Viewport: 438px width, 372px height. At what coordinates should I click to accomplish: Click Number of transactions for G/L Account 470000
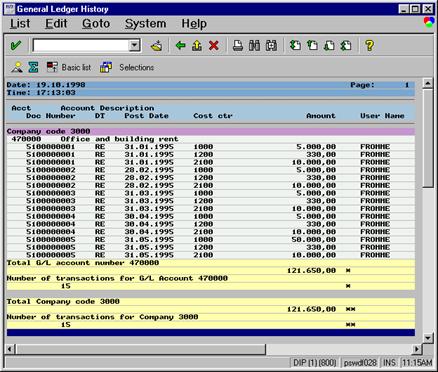coord(117,278)
